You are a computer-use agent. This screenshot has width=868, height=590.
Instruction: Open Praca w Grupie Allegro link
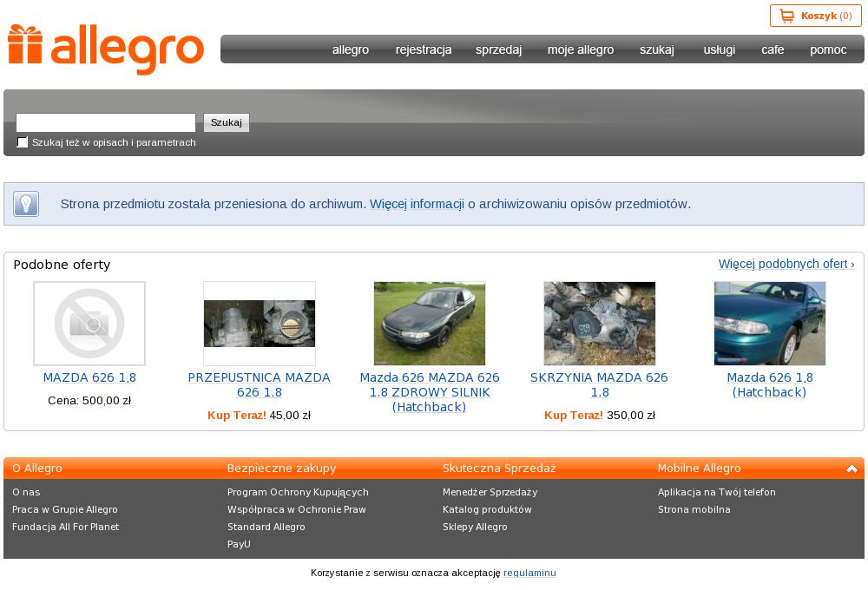click(65, 509)
